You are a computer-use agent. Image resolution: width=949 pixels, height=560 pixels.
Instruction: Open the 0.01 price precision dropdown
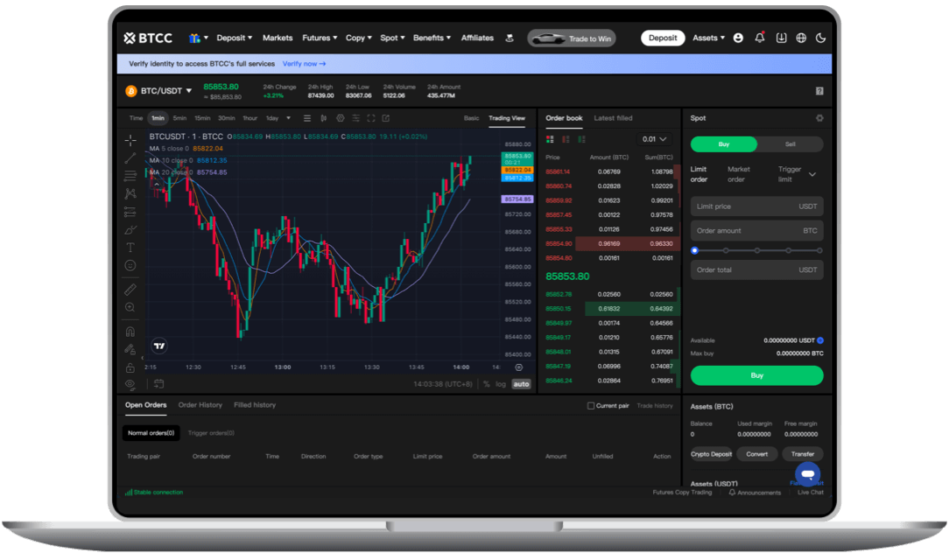[654, 140]
